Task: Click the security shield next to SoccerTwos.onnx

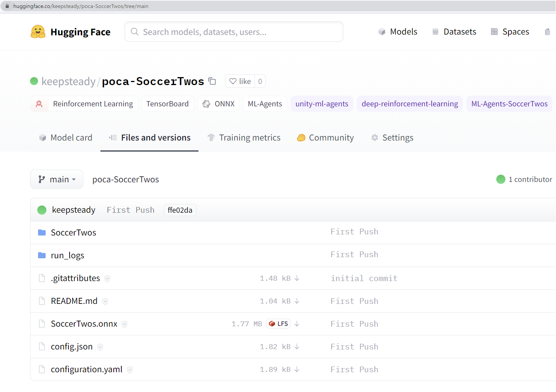Action: coord(124,324)
